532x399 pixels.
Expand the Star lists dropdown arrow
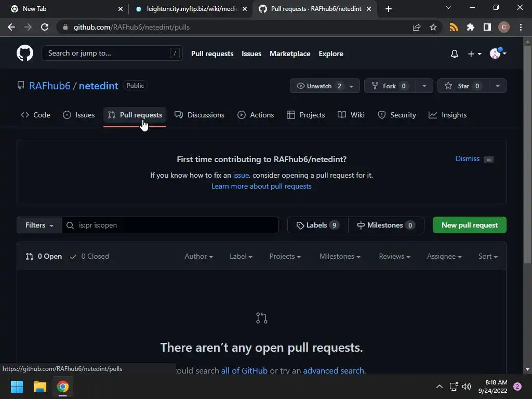(497, 86)
